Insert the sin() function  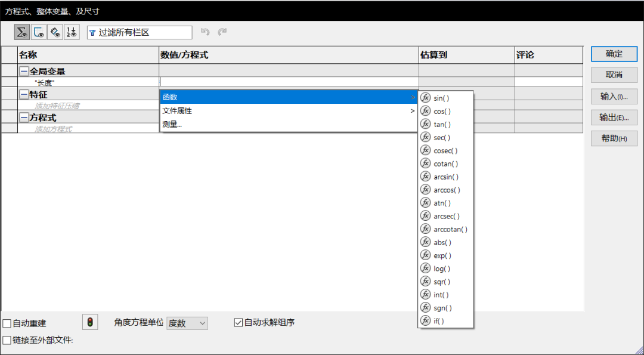point(442,98)
